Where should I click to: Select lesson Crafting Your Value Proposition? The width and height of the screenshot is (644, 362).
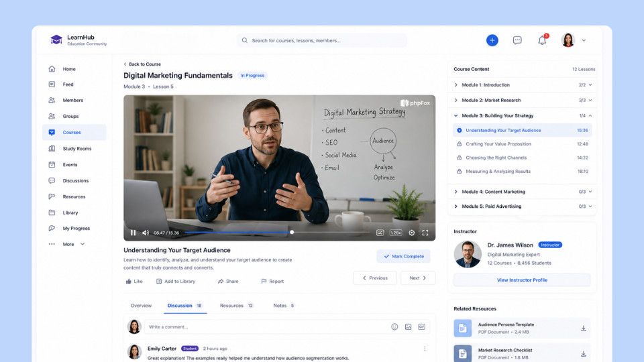click(523, 144)
